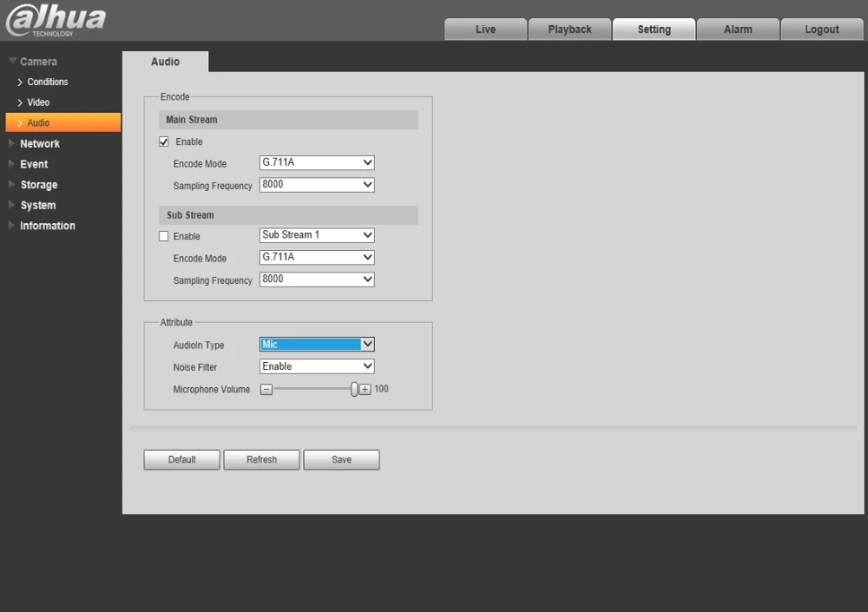Open the AudioIn Type dropdown showing Mic
This screenshot has height=612, width=868.
pos(317,344)
